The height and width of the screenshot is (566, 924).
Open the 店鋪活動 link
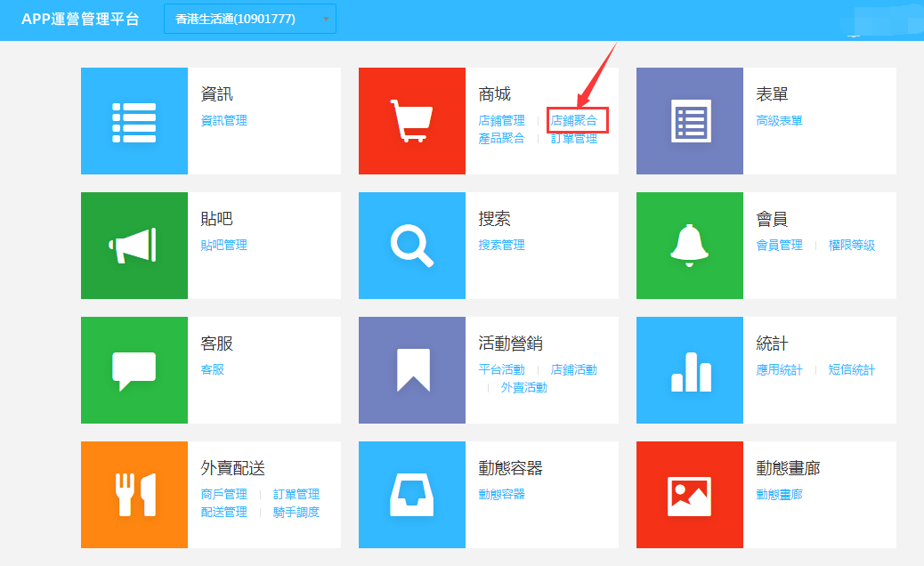[574, 370]
